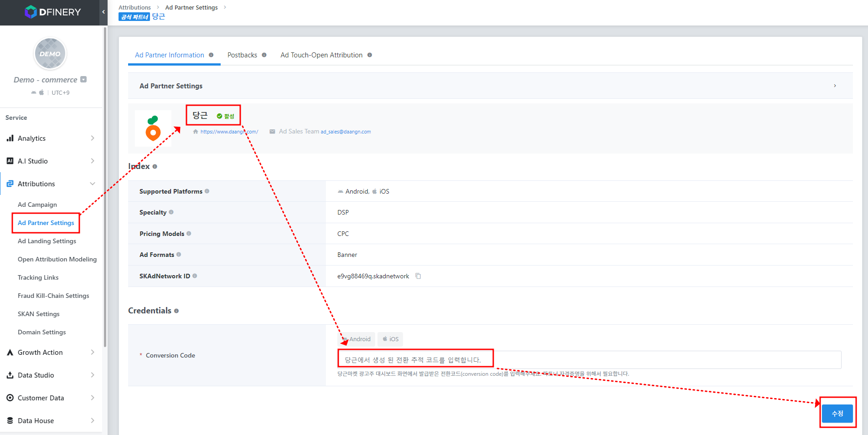Viewport: 868px width, 435px height.
Task: Click info icon beside Ad Formats
Action: [x=179, y=255]
